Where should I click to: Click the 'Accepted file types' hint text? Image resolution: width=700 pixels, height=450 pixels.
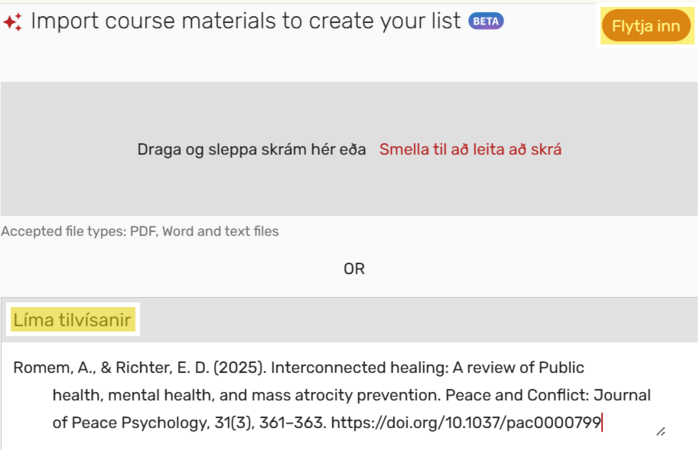click(x=140, y=232)
